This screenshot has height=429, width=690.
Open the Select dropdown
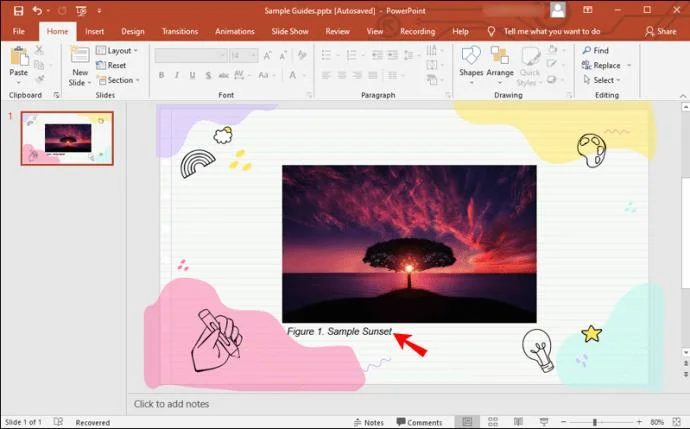click(x=601, y=80)
